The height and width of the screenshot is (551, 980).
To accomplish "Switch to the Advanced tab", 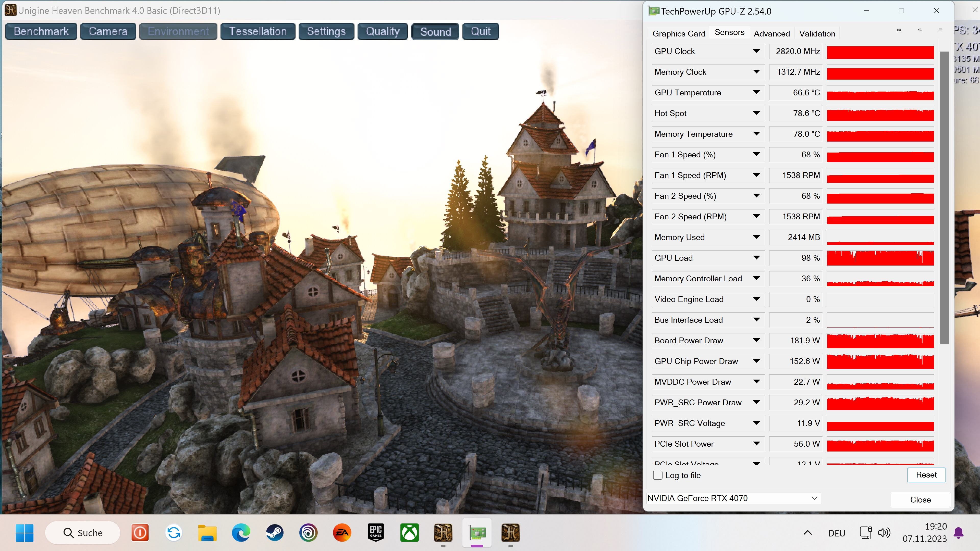I will [771, 33].
